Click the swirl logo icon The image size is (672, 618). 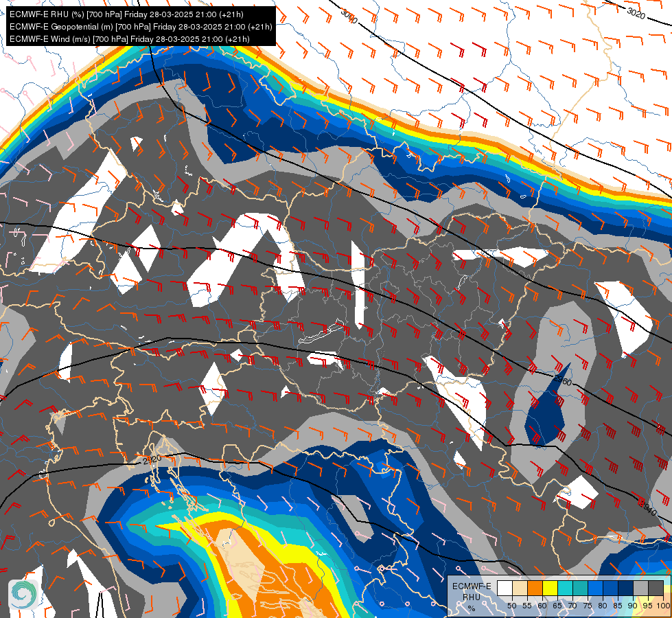click(23, 594)
